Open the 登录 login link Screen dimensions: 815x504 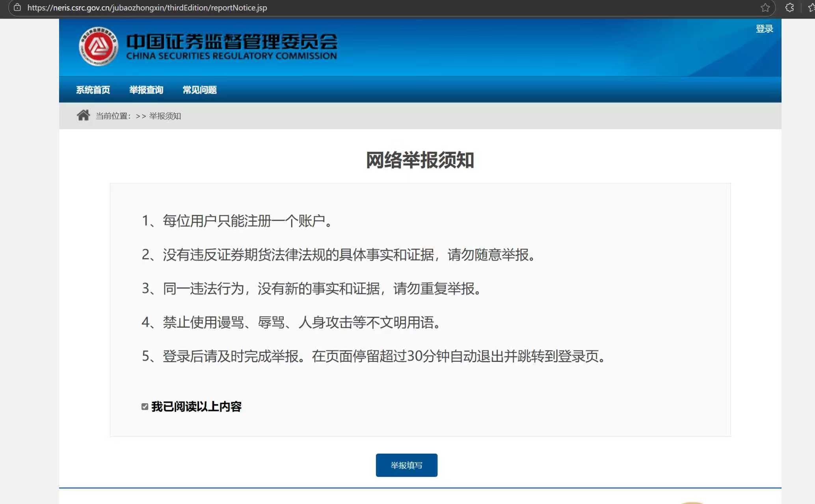click(x=764, y=29)
